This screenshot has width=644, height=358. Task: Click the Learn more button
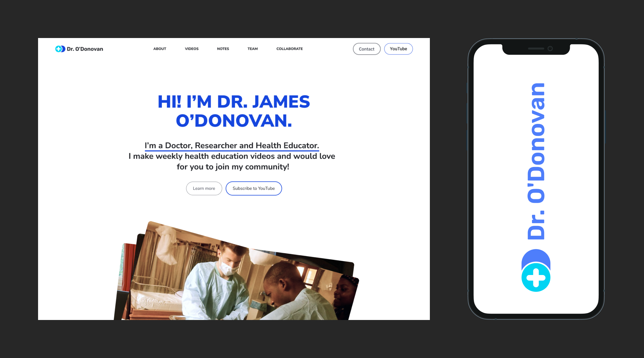[204, 188]
